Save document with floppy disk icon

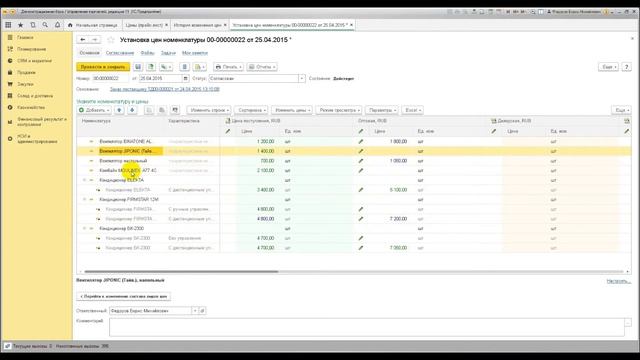point(138,67)
